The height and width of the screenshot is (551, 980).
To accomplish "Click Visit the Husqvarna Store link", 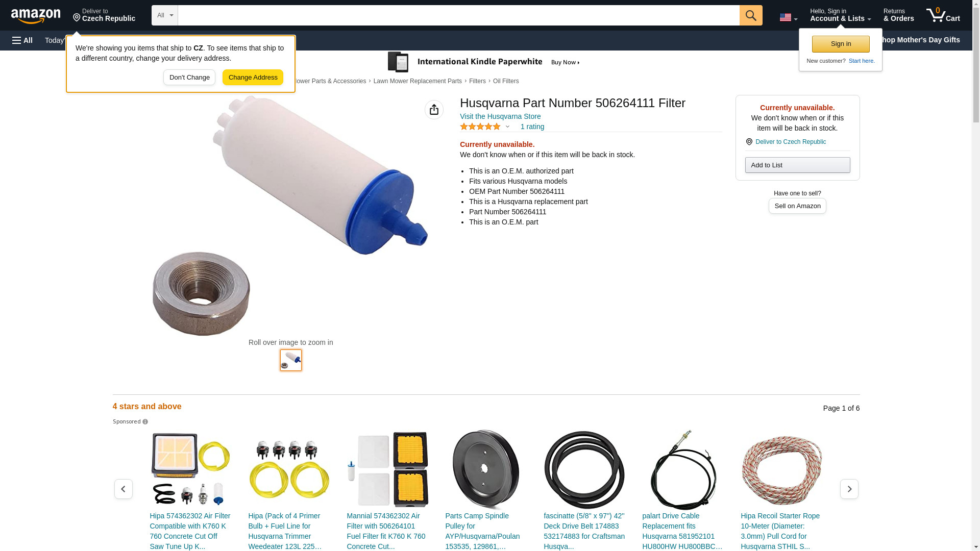I will point(500,116).
